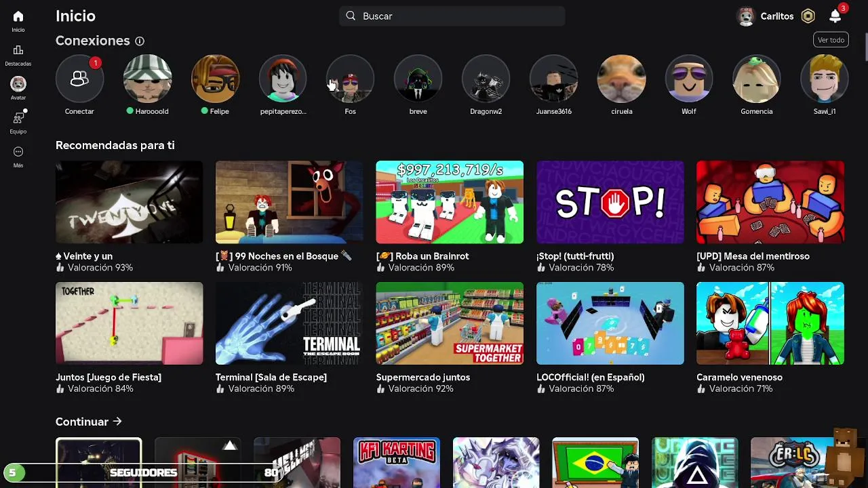Open Juanse3616 connection avatar
Screen dimensions: 868x488
(554, 79)
